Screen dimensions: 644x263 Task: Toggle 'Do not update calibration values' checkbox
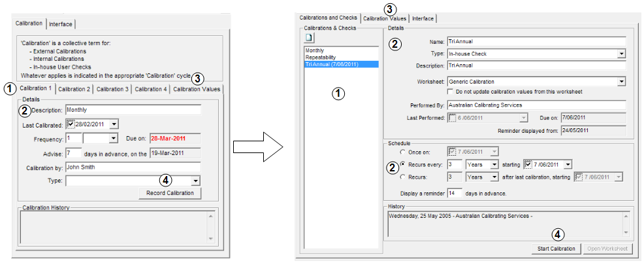450,92
